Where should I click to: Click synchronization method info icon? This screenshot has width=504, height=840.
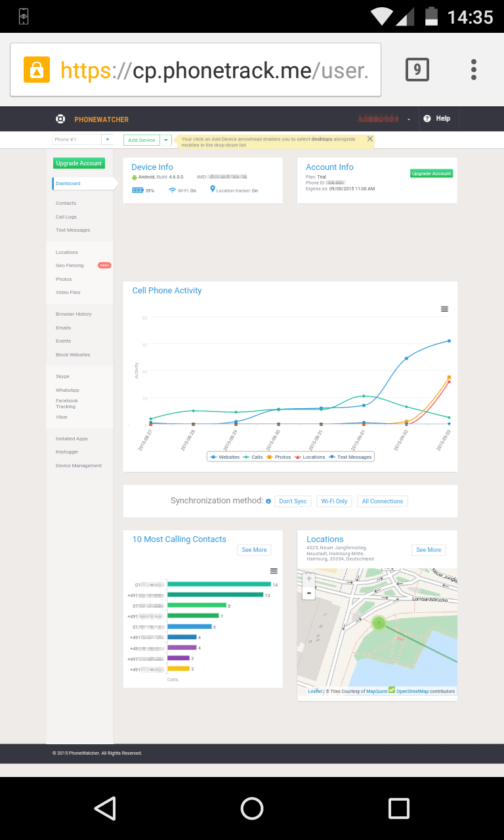tap(268, 501)
